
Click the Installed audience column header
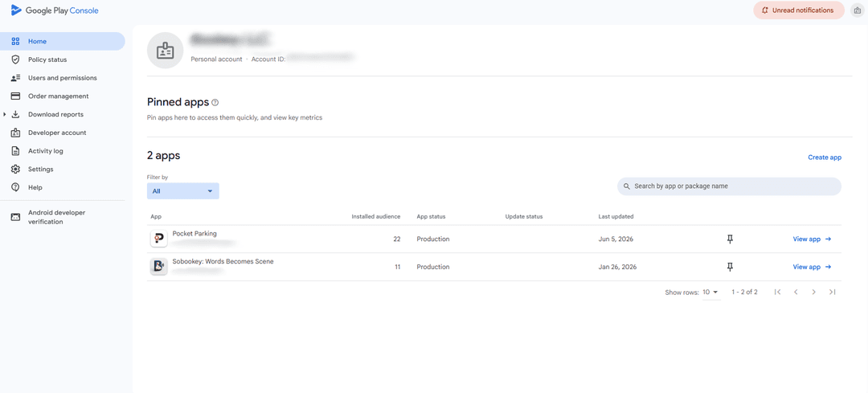click(376, 216)
